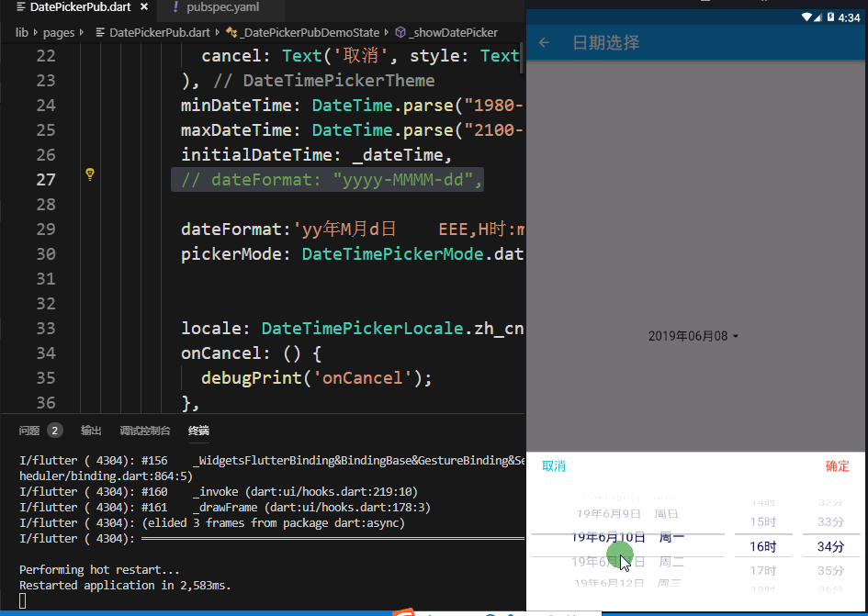Click the 日期选择 app bar title
The image size is (868, 616).
point(605,42)
